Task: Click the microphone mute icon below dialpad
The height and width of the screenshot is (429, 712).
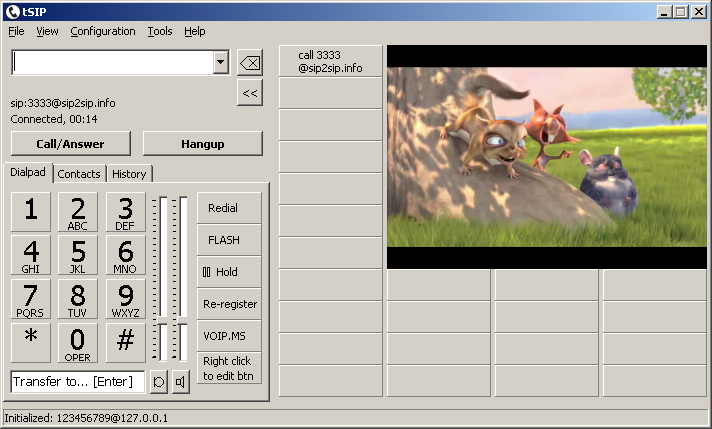Action: (x=159, y=382)
